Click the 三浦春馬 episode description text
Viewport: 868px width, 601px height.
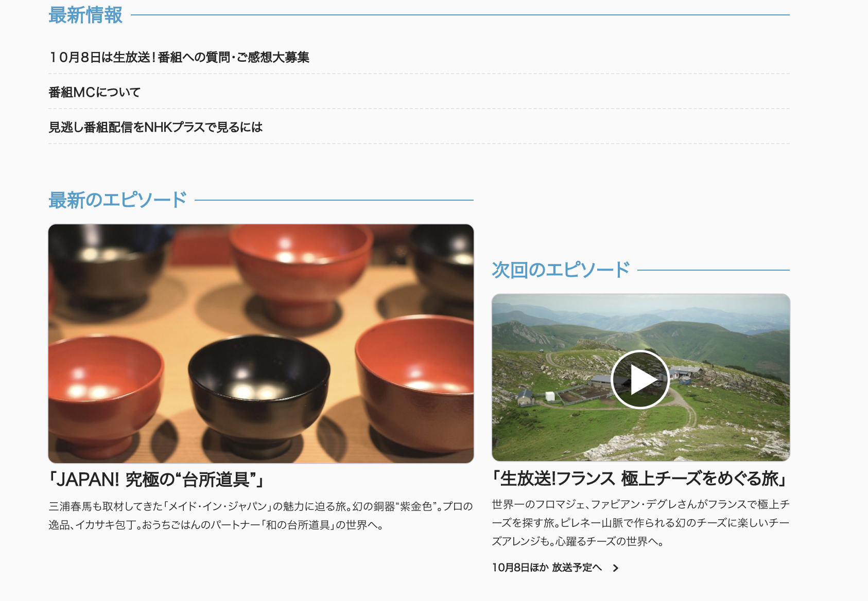click(x=261, y=516)
